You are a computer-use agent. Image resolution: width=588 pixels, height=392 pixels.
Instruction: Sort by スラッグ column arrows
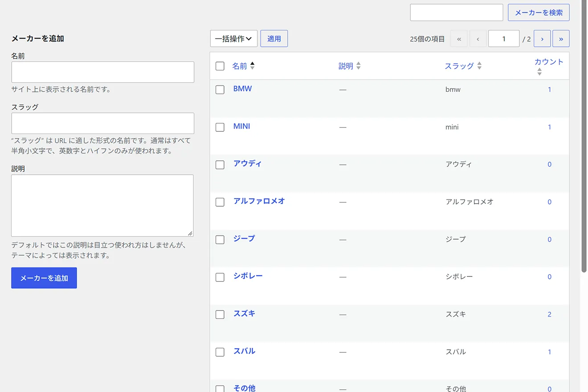point(479,66)
